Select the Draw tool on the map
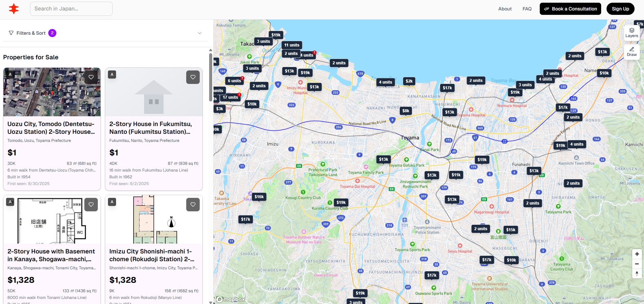Image resolution: width=644 pixels, height=304 pixels. (x=632, y=52)
